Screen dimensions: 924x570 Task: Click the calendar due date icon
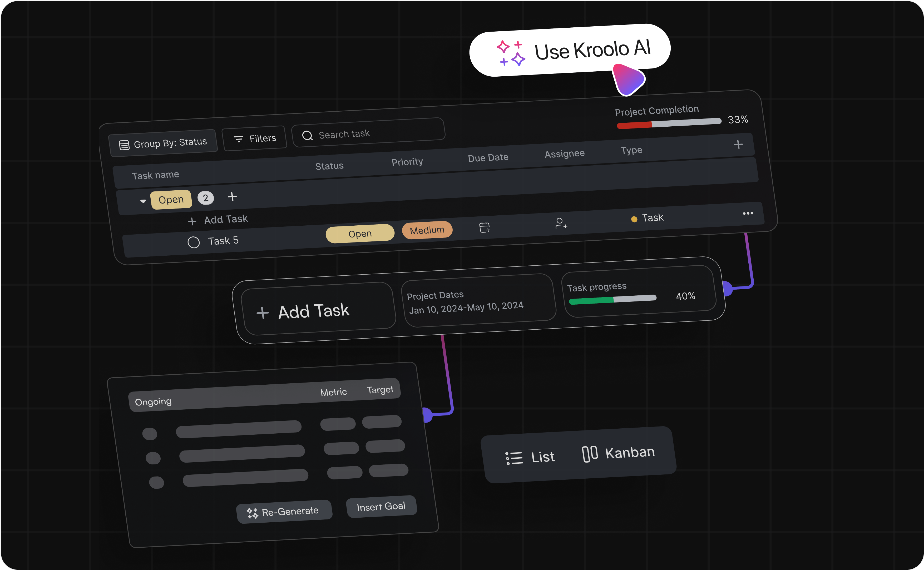(x=485, y=227)
